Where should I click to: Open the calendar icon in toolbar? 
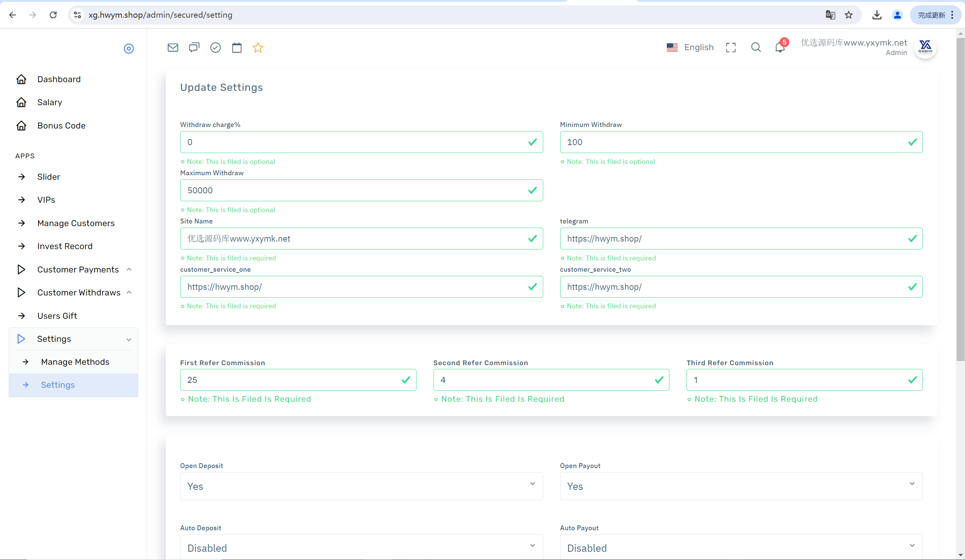(237, 47)
